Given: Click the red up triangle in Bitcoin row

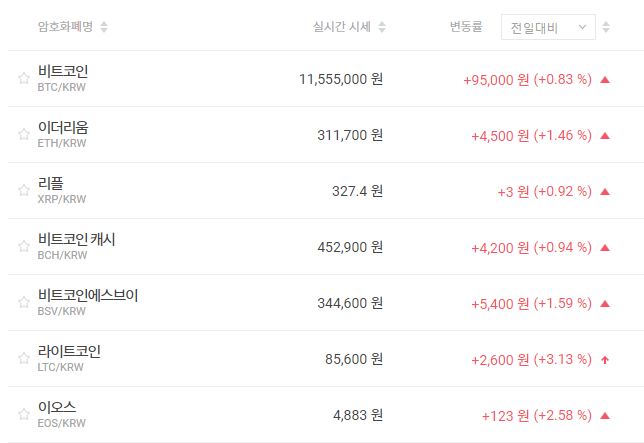Looking at the screenshot, I should click(604, 79).
